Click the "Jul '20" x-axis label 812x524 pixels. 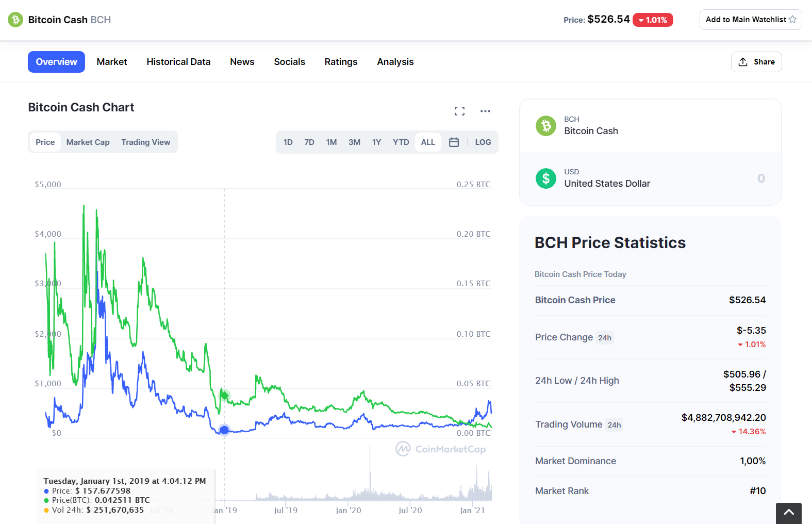pyautogui.click(x=410, y=511)
